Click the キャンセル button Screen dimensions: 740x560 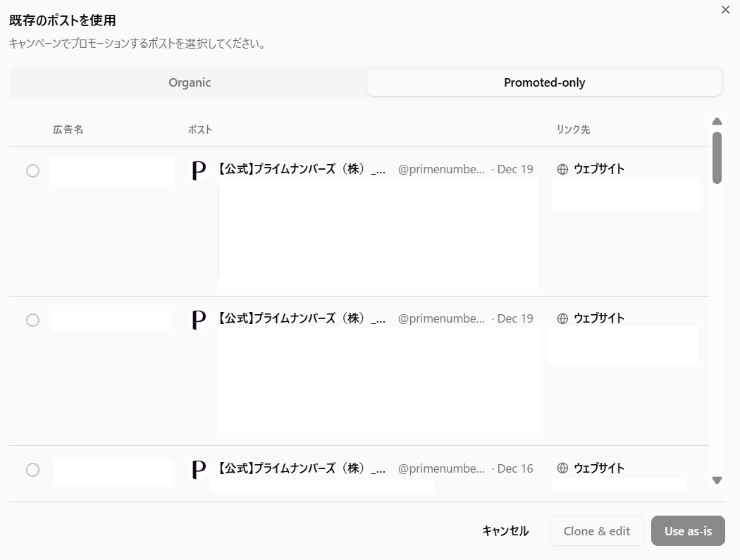(505, 531)
